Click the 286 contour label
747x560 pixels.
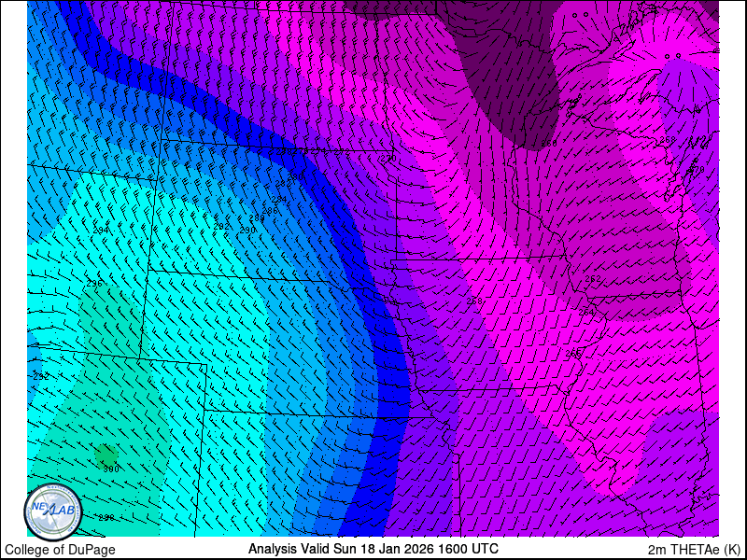(x=270, y=211)
